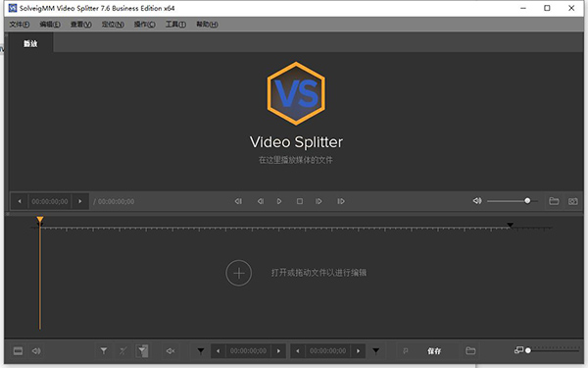Open media file via player folder icon
Viewport: 588px width, 368px height.
pos(554,201)
